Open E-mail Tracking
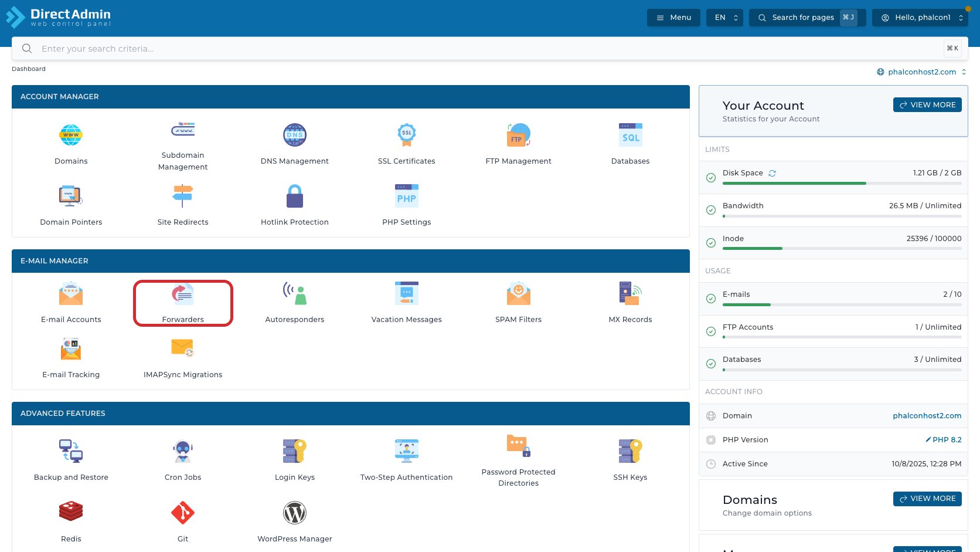The height and width of the screenshot is (552, 980). point(71,358)
